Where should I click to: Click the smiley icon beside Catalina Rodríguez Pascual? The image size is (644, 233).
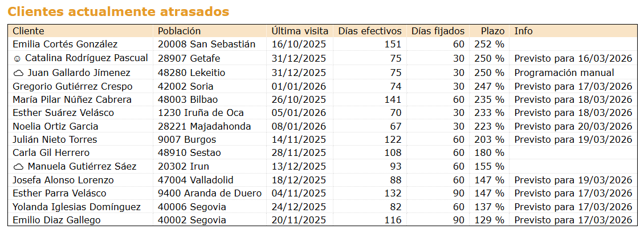[17, 58]
